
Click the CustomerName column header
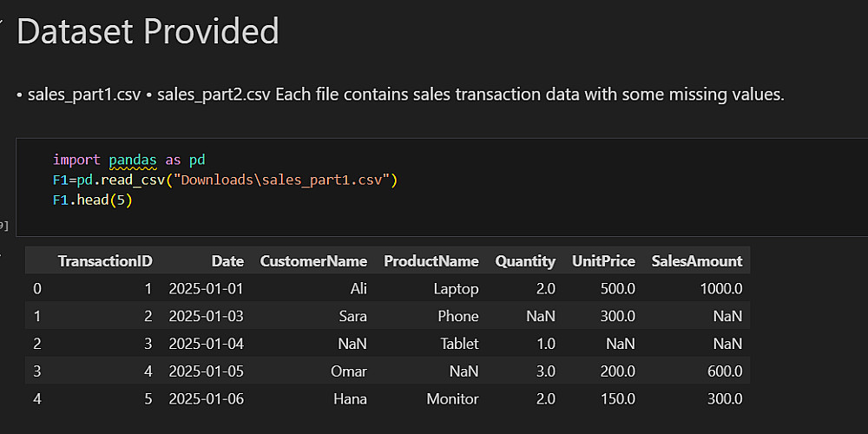313,261
